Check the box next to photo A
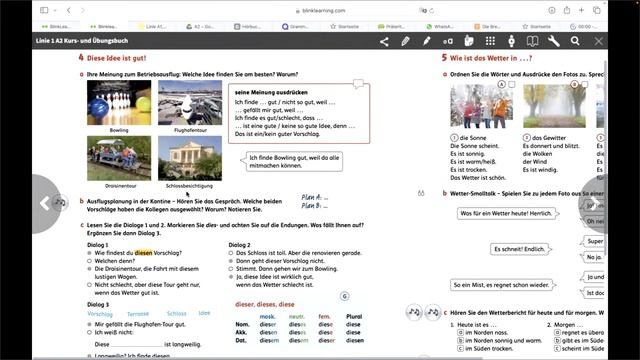This screenshot has height=360, width=640. pos(511,84)
